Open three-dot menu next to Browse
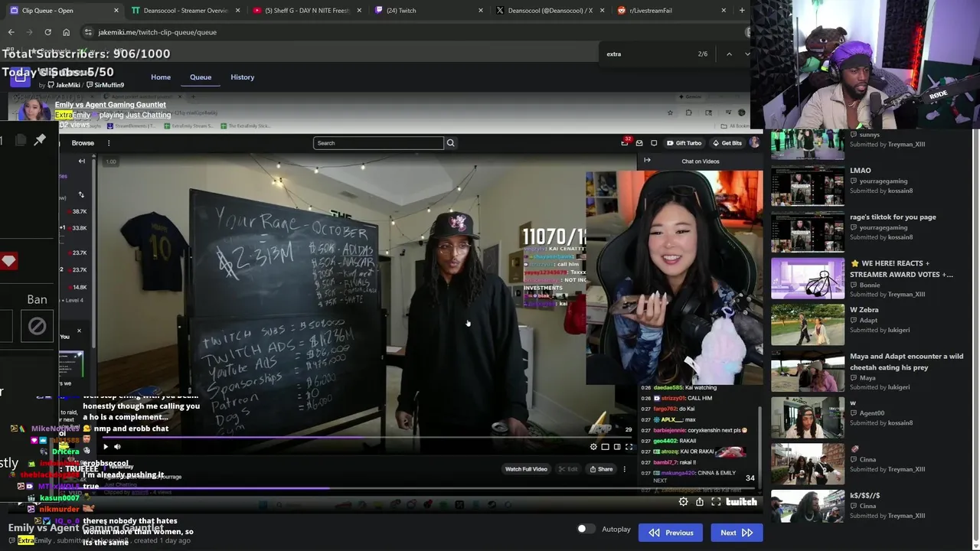980x551 pixels. 109,143
